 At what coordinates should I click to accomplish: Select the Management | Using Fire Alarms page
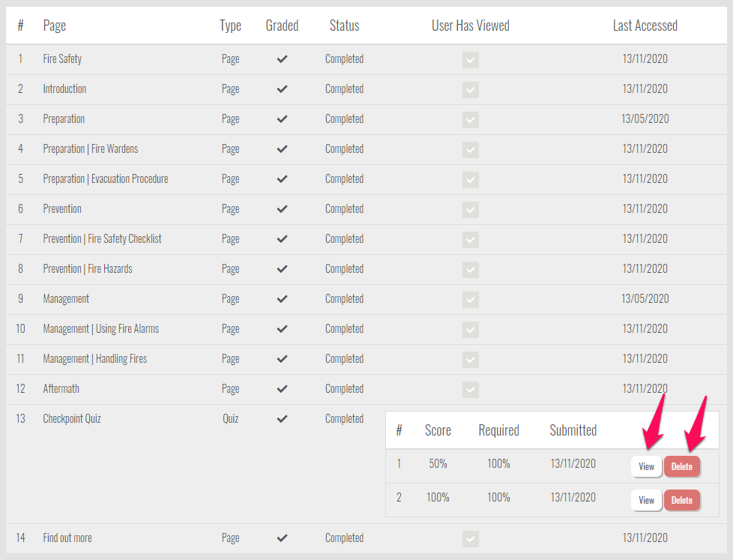[101, 329]
